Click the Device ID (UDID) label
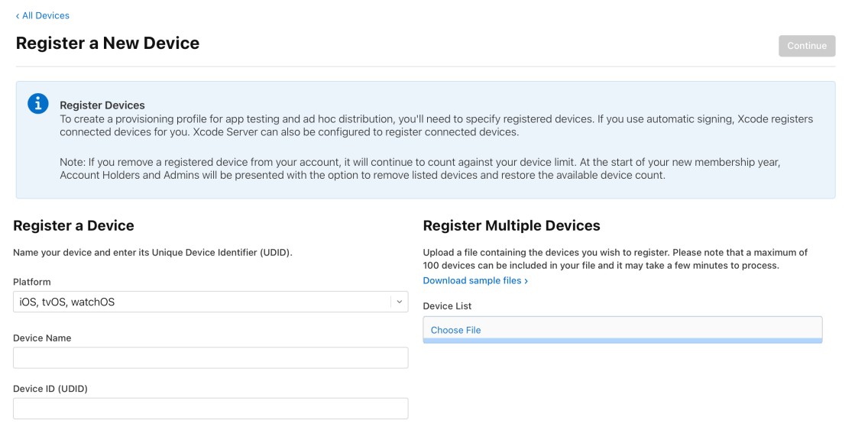 [50, 389]
